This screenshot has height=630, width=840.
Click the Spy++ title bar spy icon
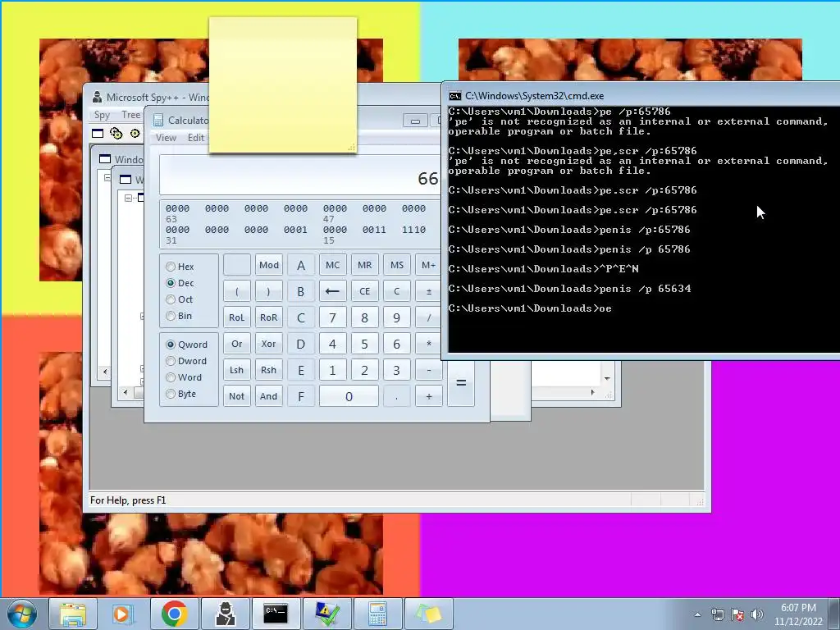click(x=97, y=97)
